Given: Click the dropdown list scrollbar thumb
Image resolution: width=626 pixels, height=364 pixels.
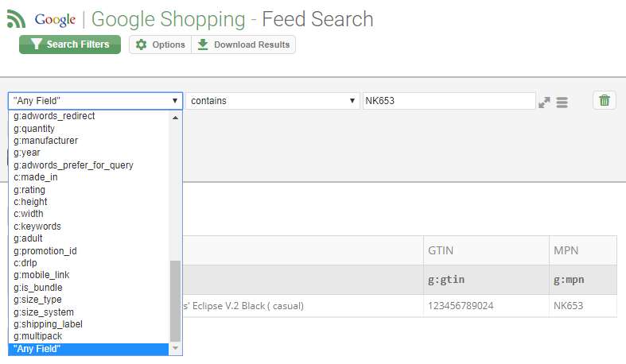Looking at the screenshot, I should coord(175,301).
